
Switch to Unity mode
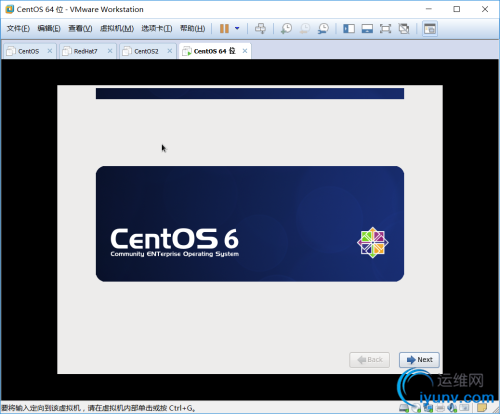[x=404, y=29]
